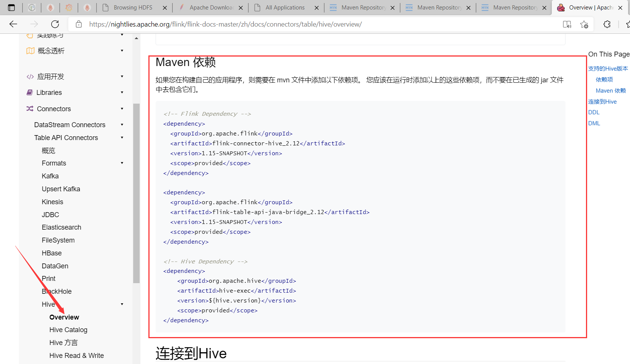The height and width of the screenshot is (364, 630).
Task: Open the browser Extensions icon
Action: click(x=607, y=24)
